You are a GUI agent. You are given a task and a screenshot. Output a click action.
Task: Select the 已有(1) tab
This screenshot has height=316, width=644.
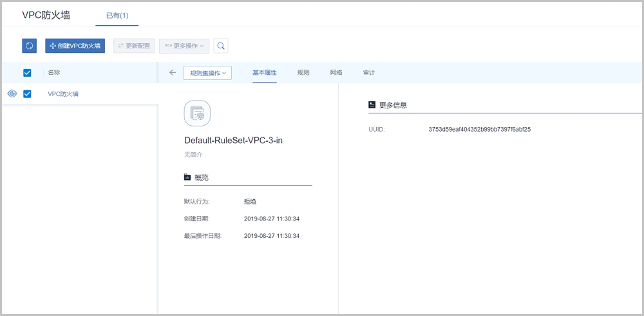[x=117, y=15]
